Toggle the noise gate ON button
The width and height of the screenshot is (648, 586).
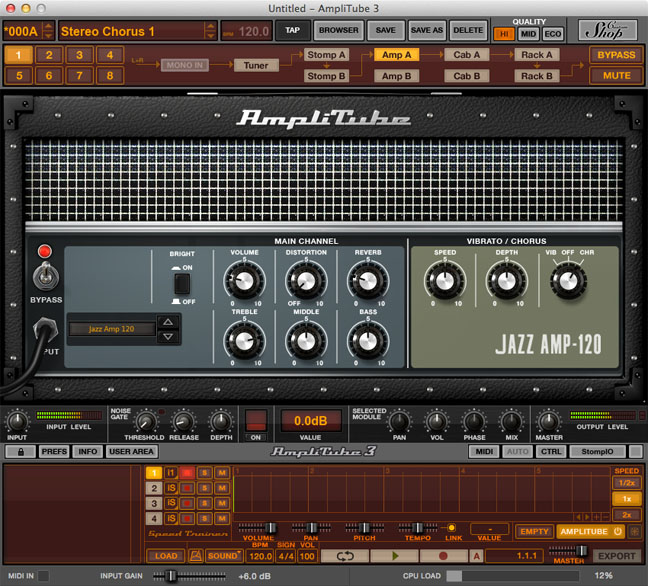point(256,421)
